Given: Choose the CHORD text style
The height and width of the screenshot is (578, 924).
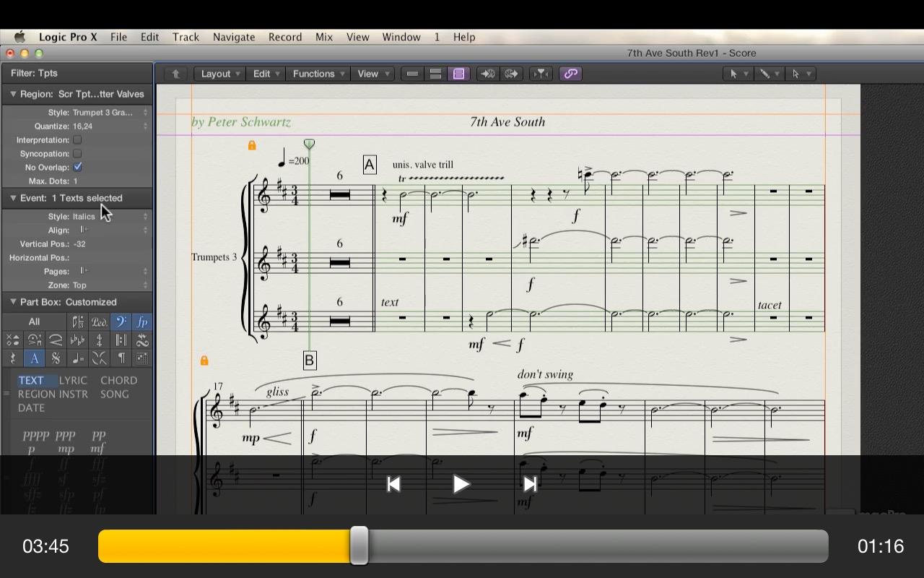Looking at the screenshot, I should coord(118,380).
